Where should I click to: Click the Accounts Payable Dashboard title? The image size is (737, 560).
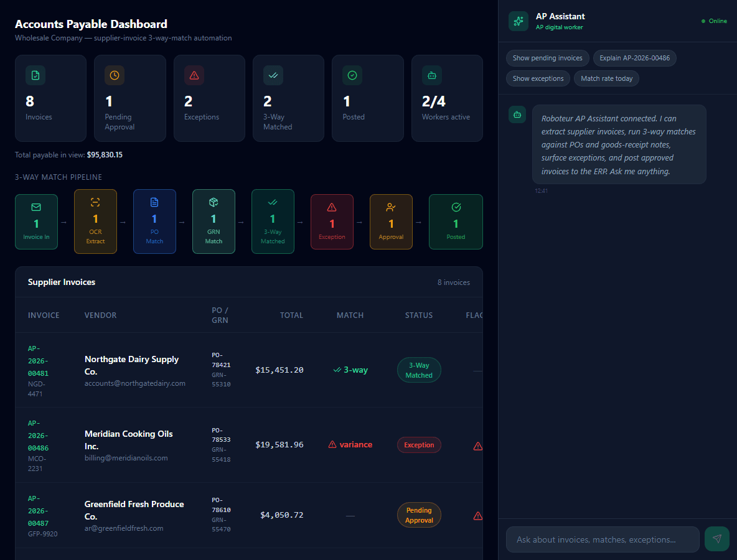point(91,24)
